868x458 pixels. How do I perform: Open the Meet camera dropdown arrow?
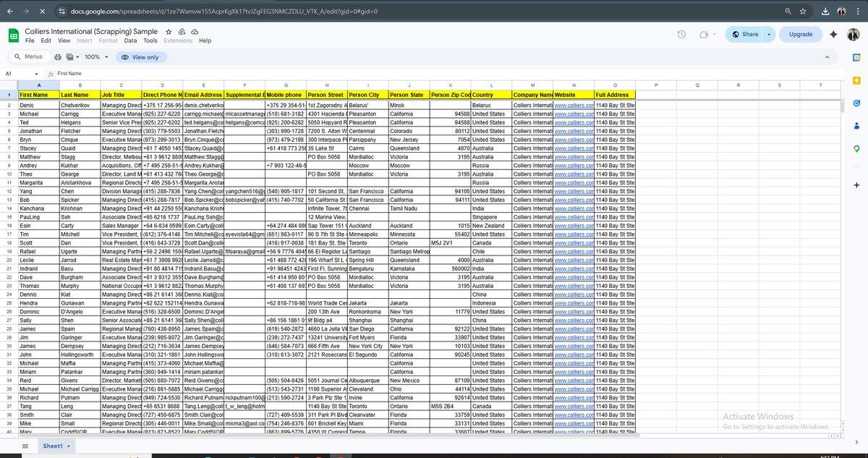click(712, 34)
